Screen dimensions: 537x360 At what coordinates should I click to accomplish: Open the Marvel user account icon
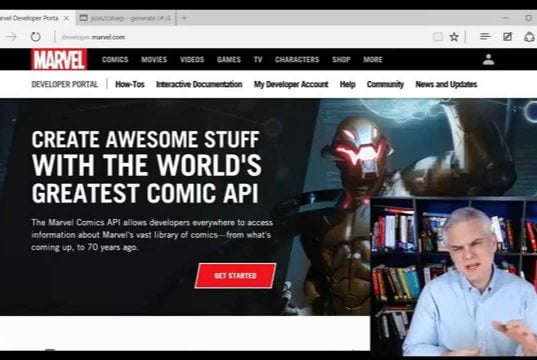point(488,60)
